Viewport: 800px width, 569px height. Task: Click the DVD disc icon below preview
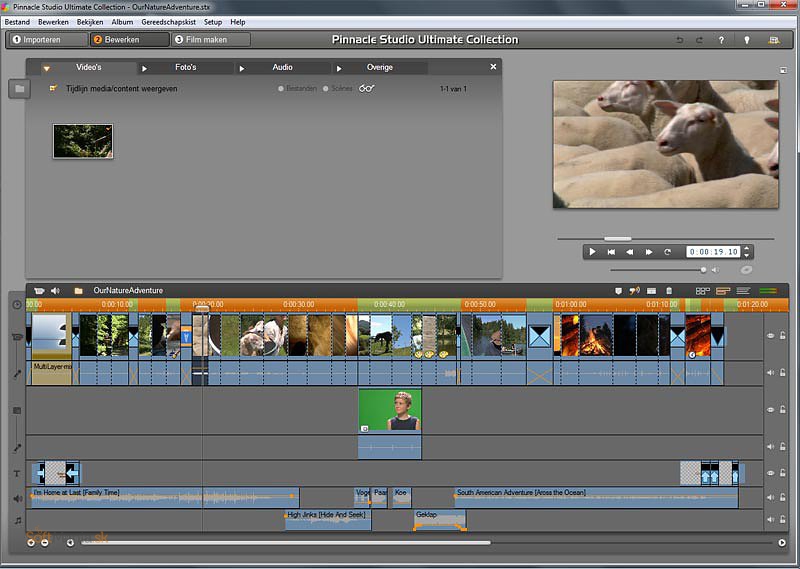coord(746,269)
